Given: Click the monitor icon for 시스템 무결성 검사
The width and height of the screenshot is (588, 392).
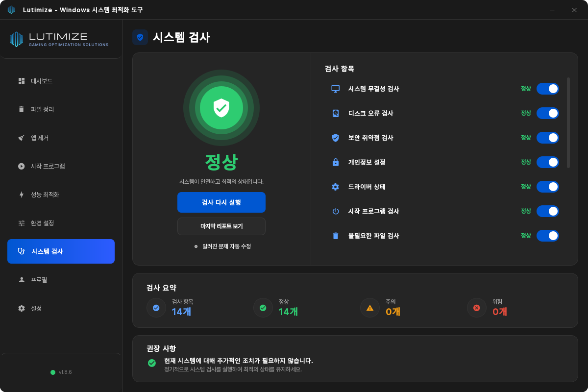Looking at the screenshot, I should (336, 89).
